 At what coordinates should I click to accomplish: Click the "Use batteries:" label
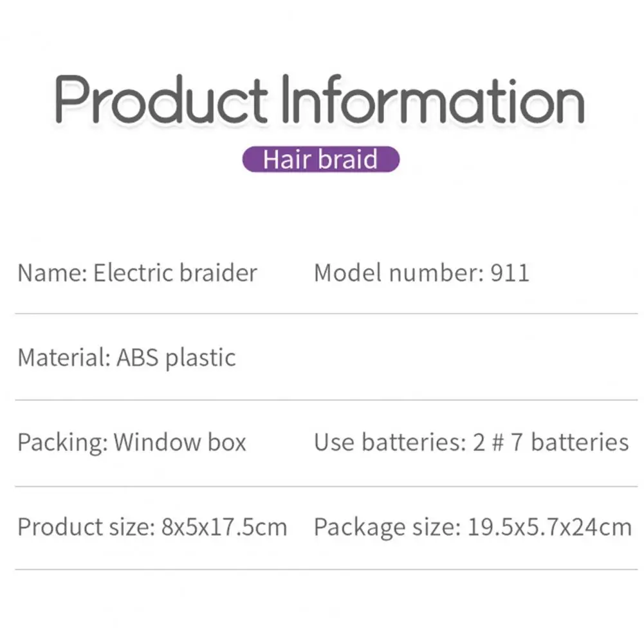[x=390, y=443]
